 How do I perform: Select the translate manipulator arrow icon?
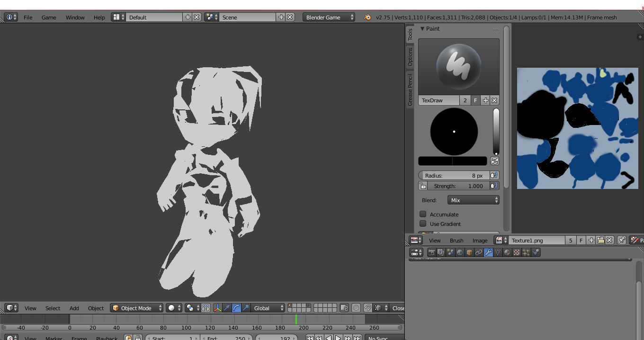pyautogui.click(x=227, y=308)
